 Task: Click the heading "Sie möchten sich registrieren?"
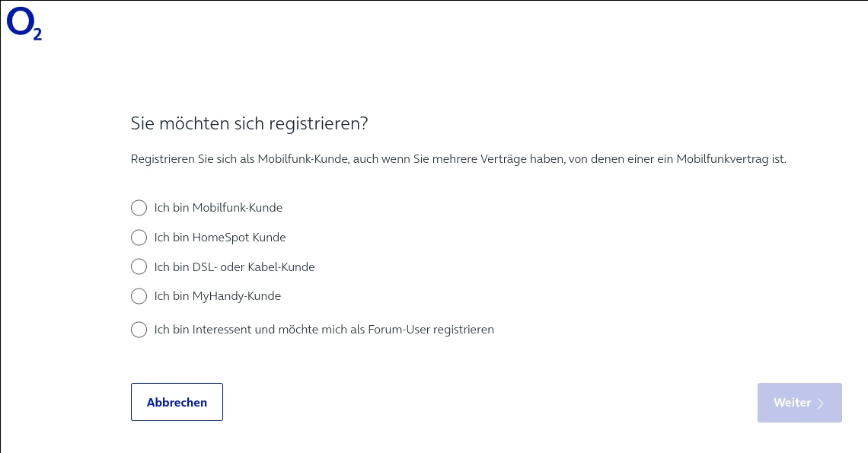click(250, 123)
